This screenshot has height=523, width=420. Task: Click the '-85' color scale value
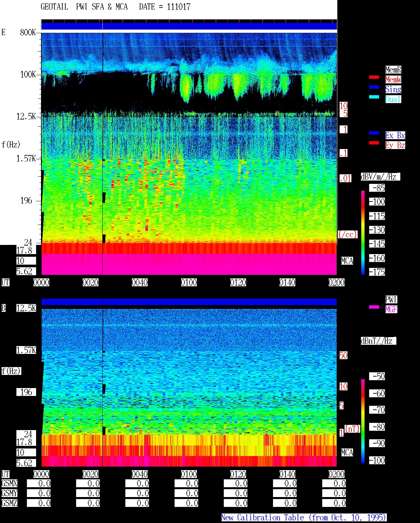(377, 188)
